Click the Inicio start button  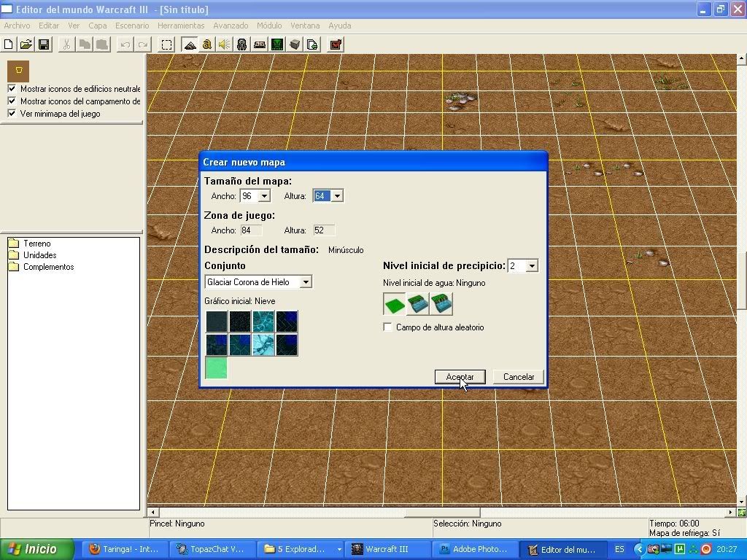pos(37,549)
